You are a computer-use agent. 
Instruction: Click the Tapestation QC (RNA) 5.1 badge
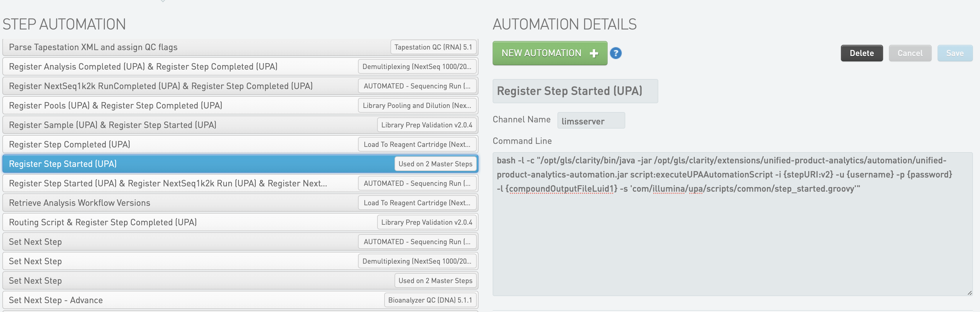click(433, 47)
